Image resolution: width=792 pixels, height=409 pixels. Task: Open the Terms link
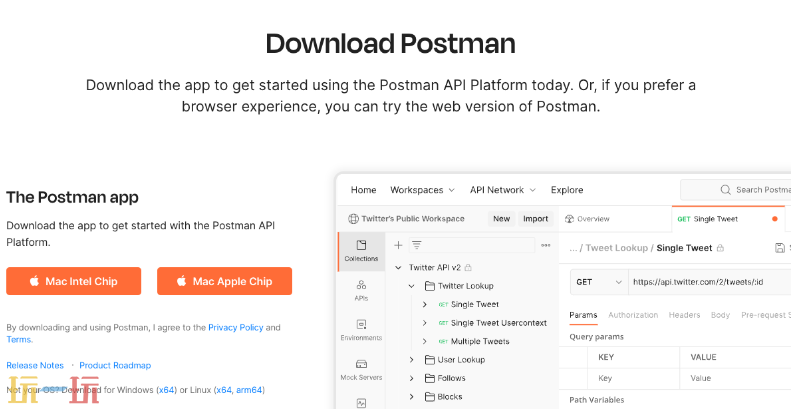(20, 339)
